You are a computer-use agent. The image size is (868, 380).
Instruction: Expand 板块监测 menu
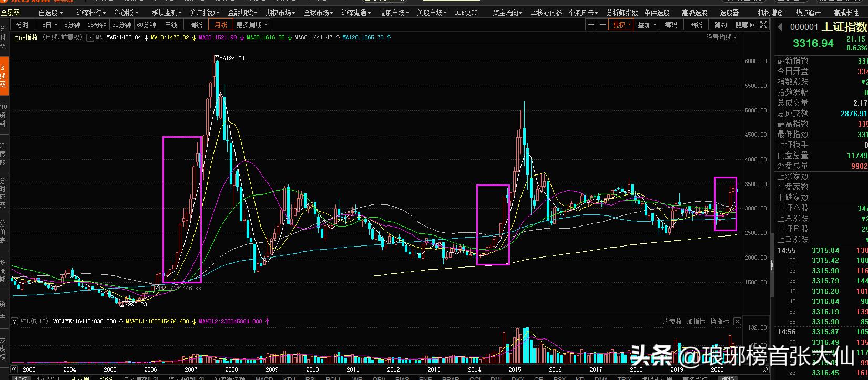pyautogui.click(x=167, y=12)
